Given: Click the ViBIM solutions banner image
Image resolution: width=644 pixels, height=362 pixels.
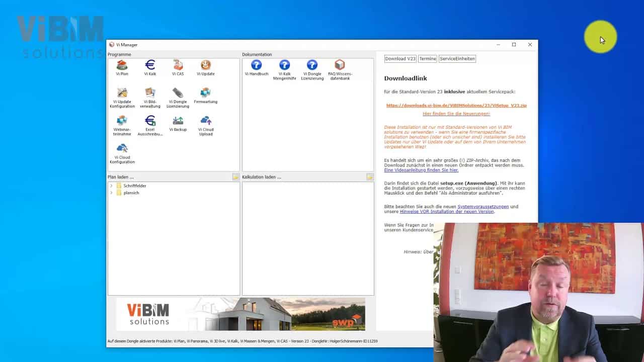Looking at the screenshot, I should pyautogui.click(x=240, y=314).
